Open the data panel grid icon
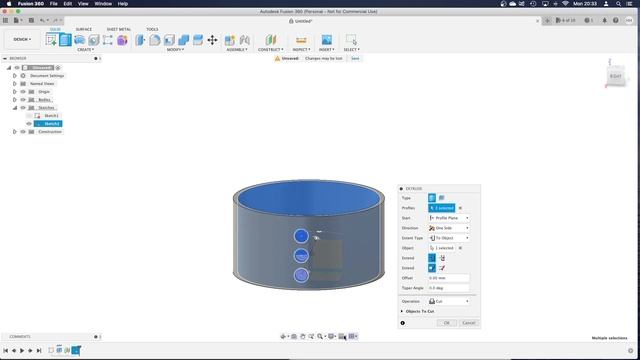 5,20
